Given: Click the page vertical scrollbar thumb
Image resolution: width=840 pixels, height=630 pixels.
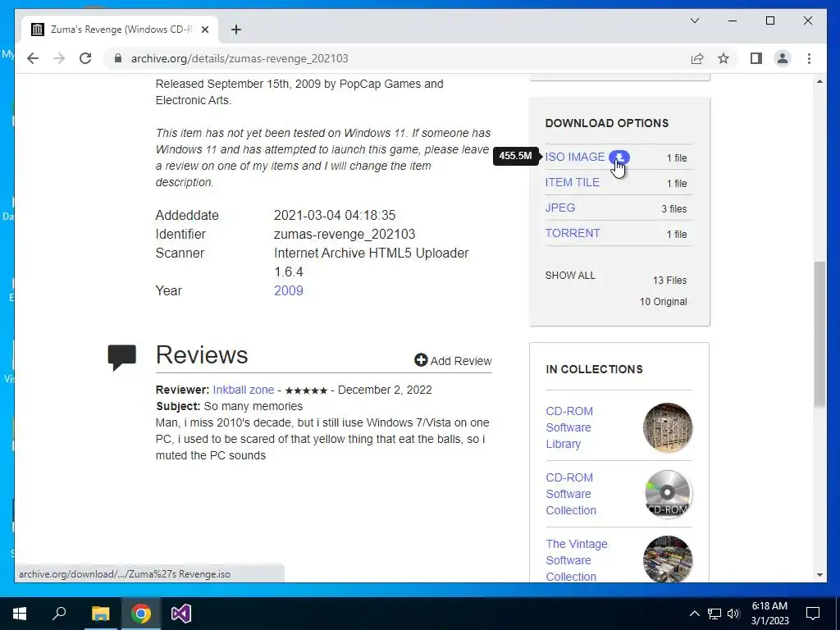Looking at the screenshot, I should click(x=819, y=334).
